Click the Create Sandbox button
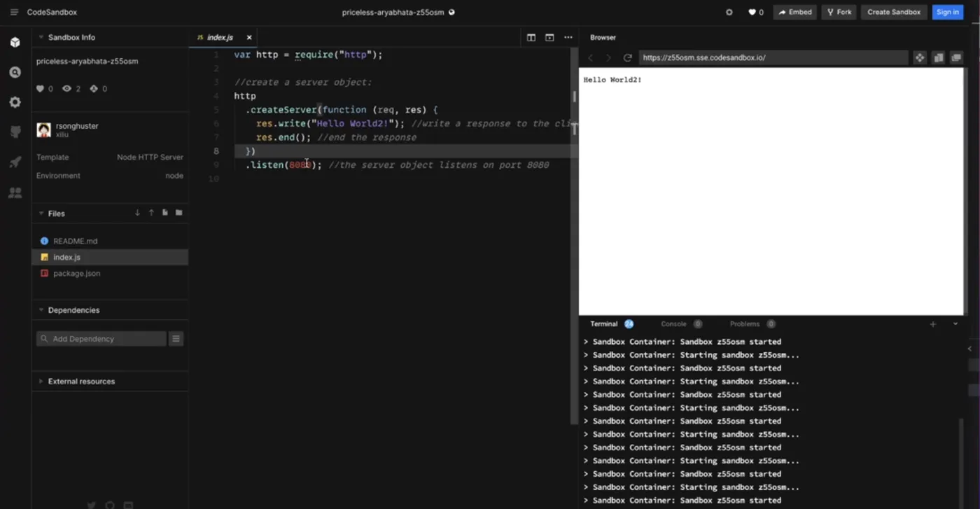The width and height of the screenshot is (980, 509). [x=894, y=12]
